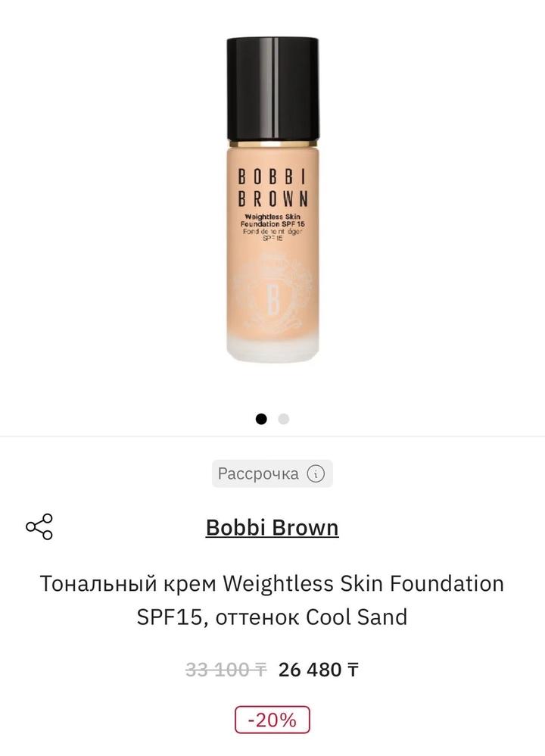Tap the ₸ symbol after 26 480
Screen dimensions: 545x756
click(x=353, y=670)
